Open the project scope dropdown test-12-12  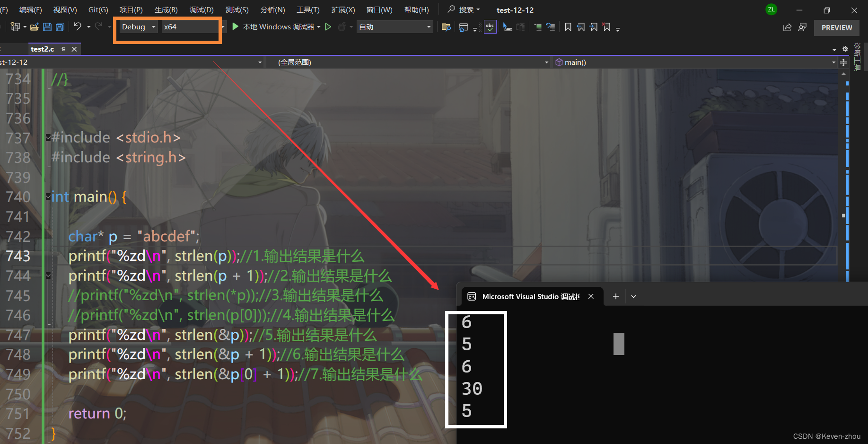131,62
